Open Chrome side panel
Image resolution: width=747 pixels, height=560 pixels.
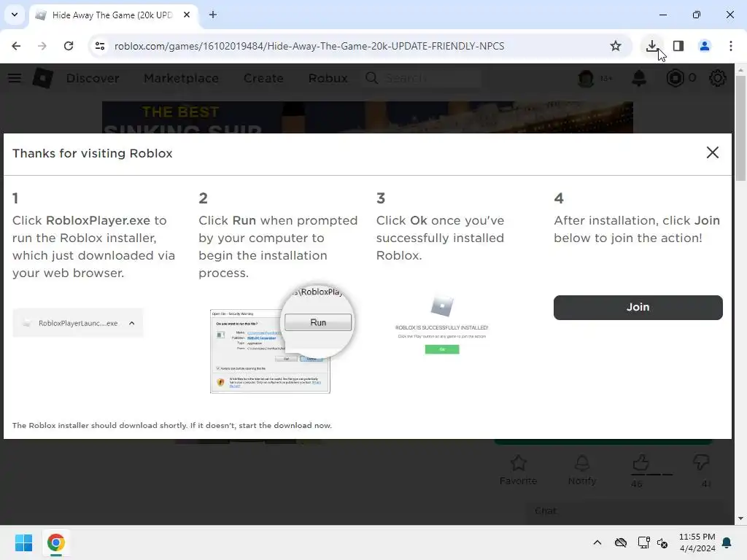[678, 46]
